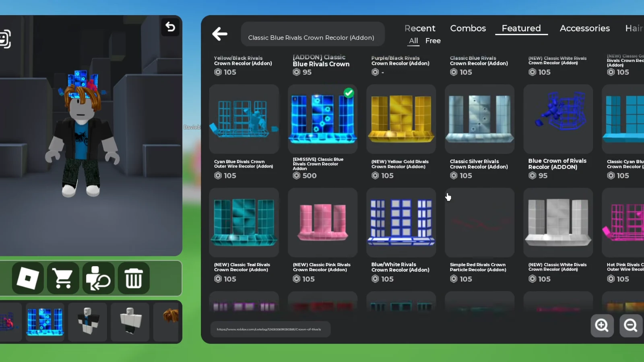The image size is (644, 362).
Task: Click the reset avatar icon
Action: pyautogui.click(x=98, y=278)
